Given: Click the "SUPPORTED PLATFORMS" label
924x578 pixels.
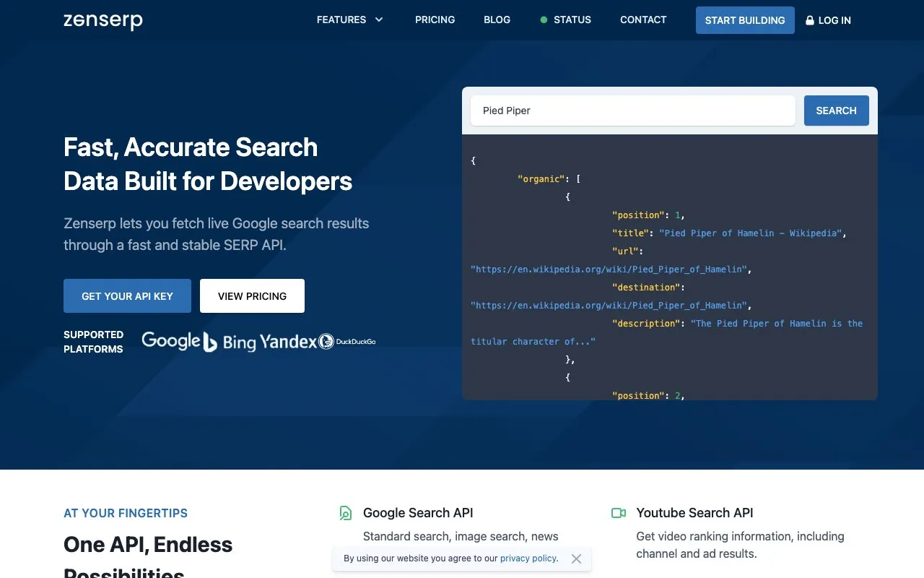Looking at the screenshot, I should (93, 342).
